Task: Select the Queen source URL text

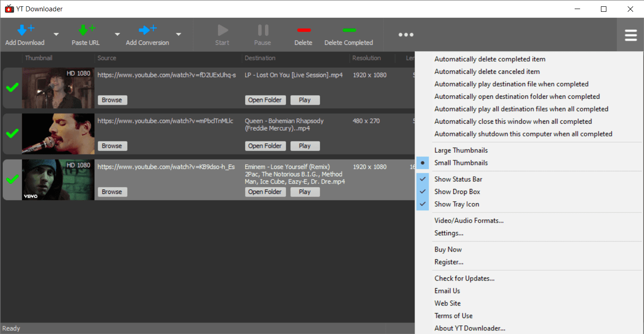Action: (x=165, y=121)
